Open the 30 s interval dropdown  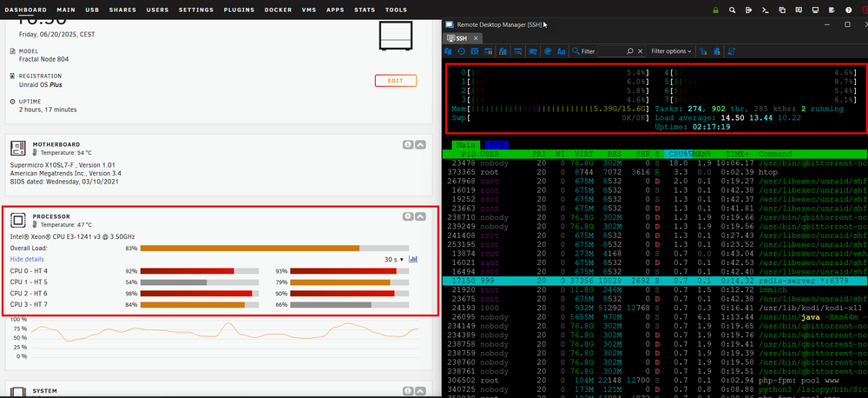tap(394, 260)
